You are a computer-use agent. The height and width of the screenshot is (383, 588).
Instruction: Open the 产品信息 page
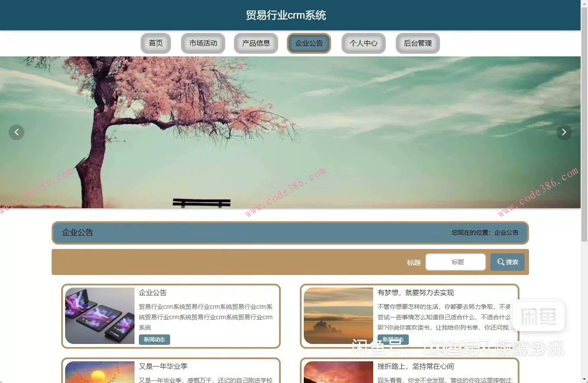(256, 43)
